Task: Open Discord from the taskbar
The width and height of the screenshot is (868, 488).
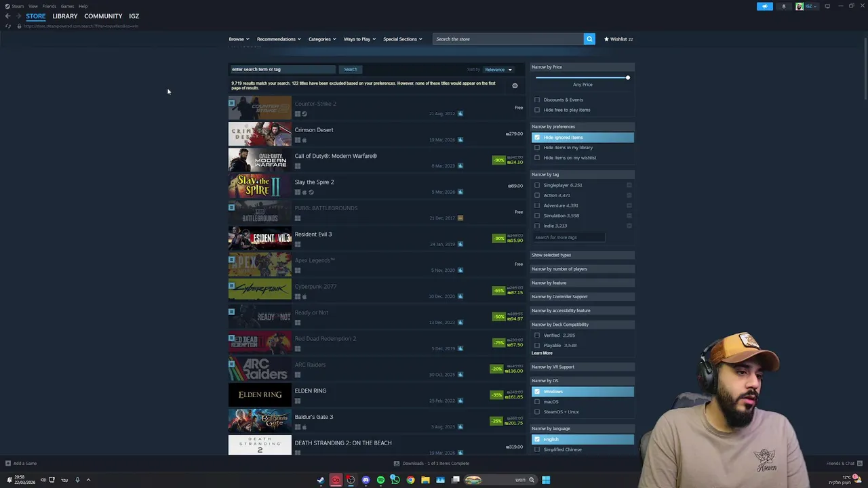Action: [366, 480]
